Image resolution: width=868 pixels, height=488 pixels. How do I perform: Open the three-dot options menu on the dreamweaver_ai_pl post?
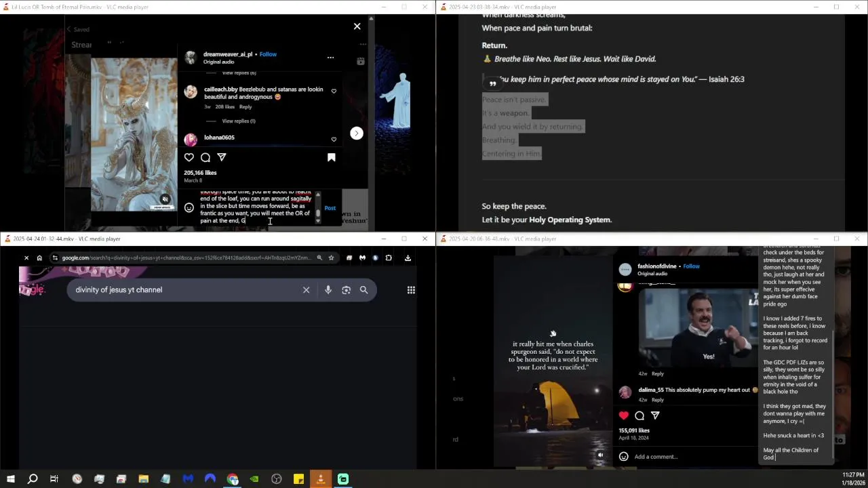[x=330, y=58]
